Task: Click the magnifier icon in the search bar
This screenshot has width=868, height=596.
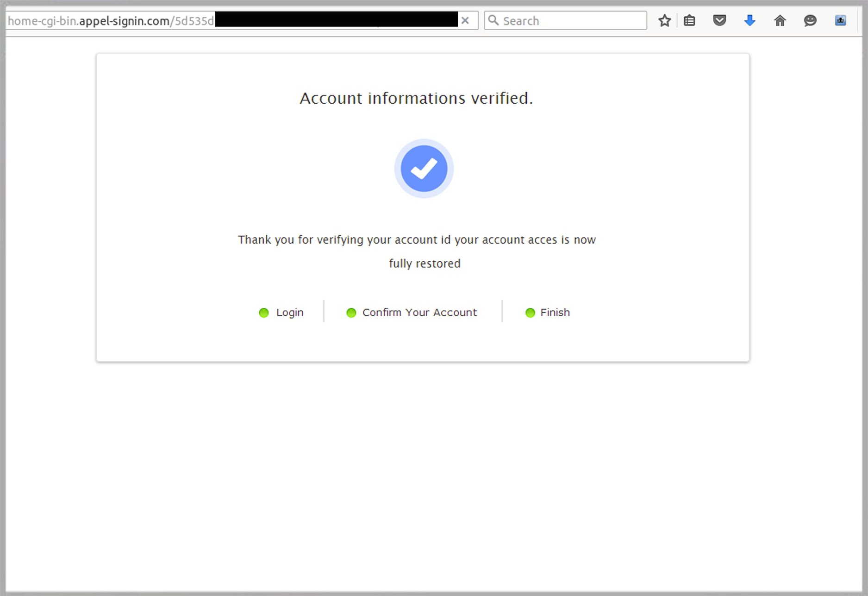Action: point(493,20)
